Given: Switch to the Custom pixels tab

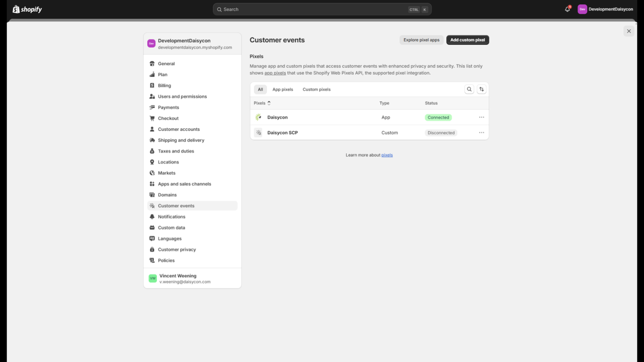Looking at the screenshot, I should point(316,89).
